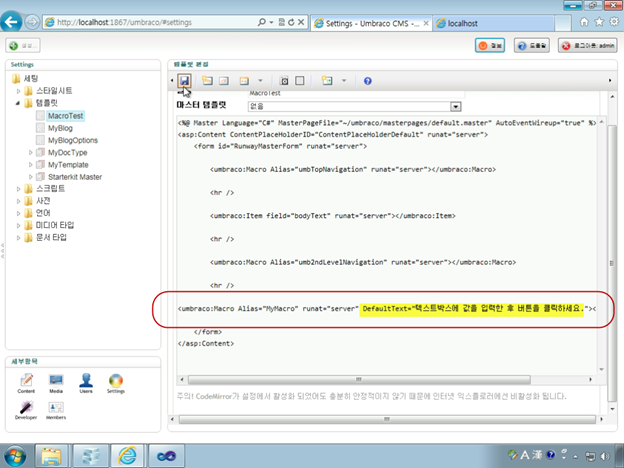Click the 스크립트 folder label
This screenshot has height=468, width=624.
coord(51,189)
